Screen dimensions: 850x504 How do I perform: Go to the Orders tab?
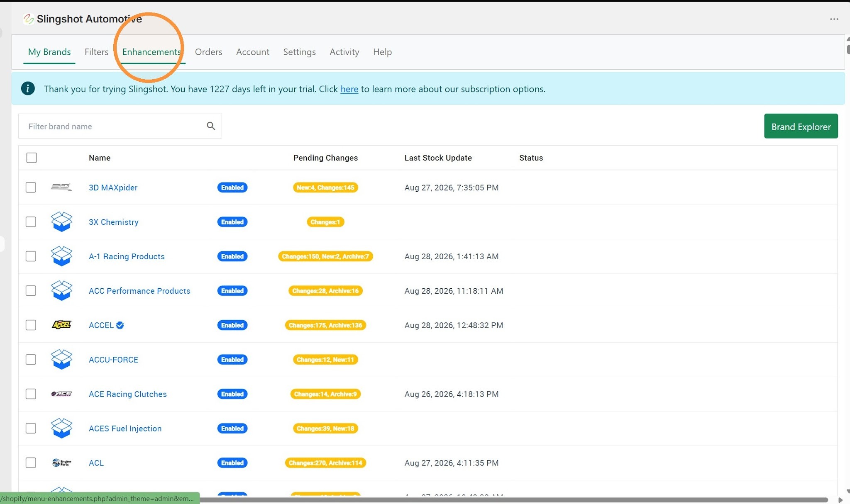(209, 52)
